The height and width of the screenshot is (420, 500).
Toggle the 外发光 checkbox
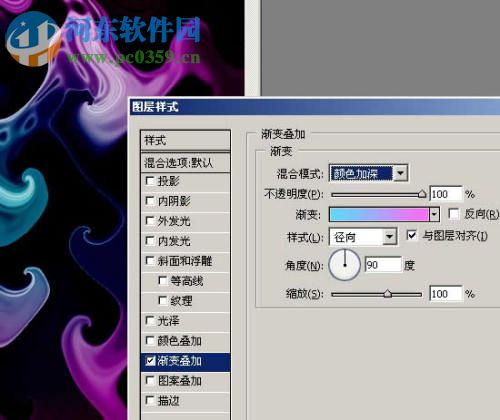coord(150,221)
